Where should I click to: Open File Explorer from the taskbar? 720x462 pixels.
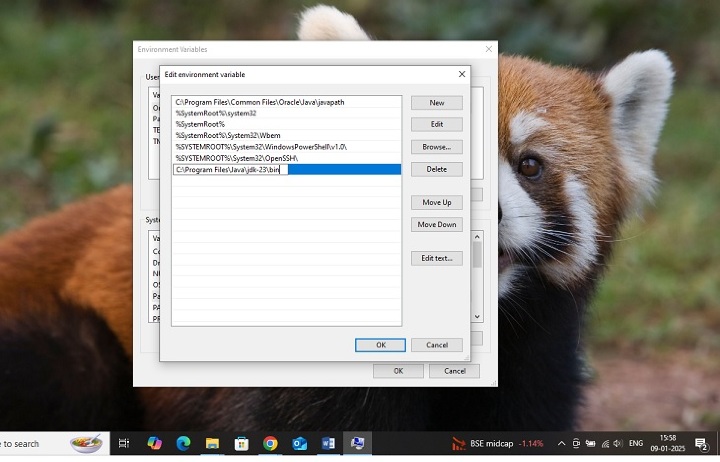pyautogui.click(x=212, y=444)
